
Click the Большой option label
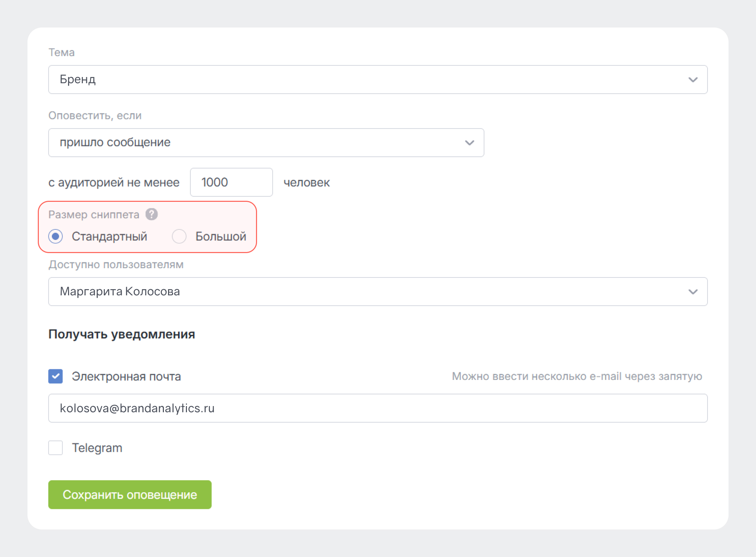click(x=221, y=237)
